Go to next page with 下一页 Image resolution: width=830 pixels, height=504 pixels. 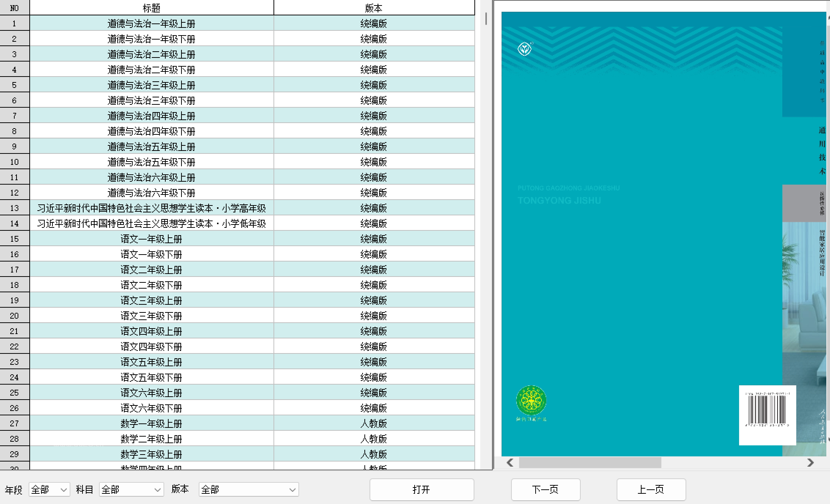[546, 489]
